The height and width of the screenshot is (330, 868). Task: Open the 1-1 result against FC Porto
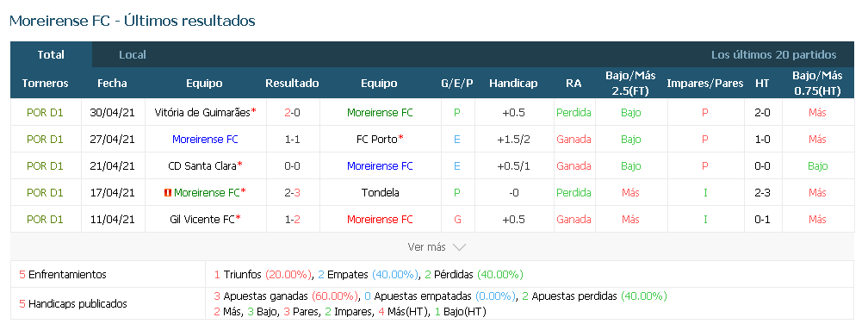coord(292,139)
